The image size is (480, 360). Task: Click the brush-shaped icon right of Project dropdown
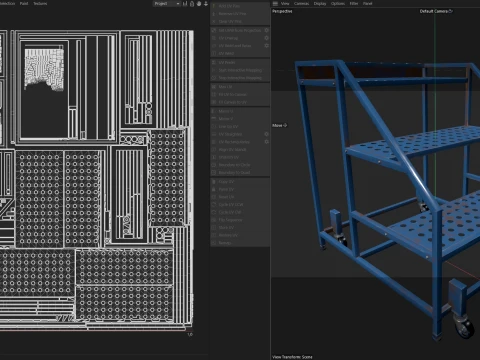click(199, 4)
